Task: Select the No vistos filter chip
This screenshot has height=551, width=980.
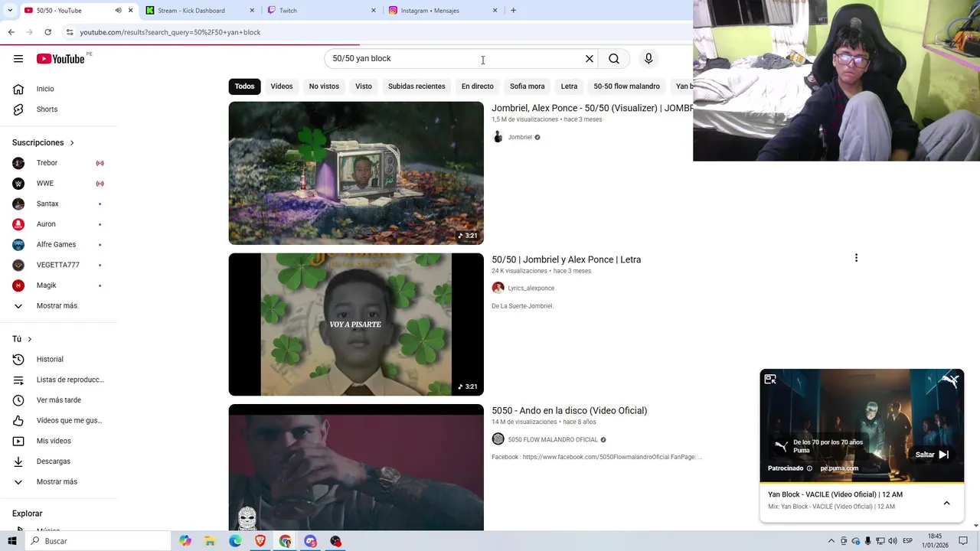Action: (324, 86)
